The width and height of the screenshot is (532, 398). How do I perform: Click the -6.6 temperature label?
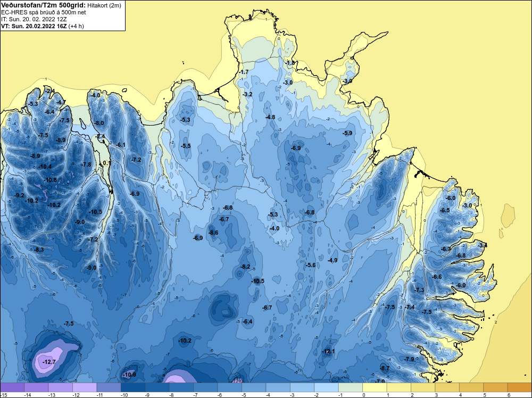click(x=437, y=277)
